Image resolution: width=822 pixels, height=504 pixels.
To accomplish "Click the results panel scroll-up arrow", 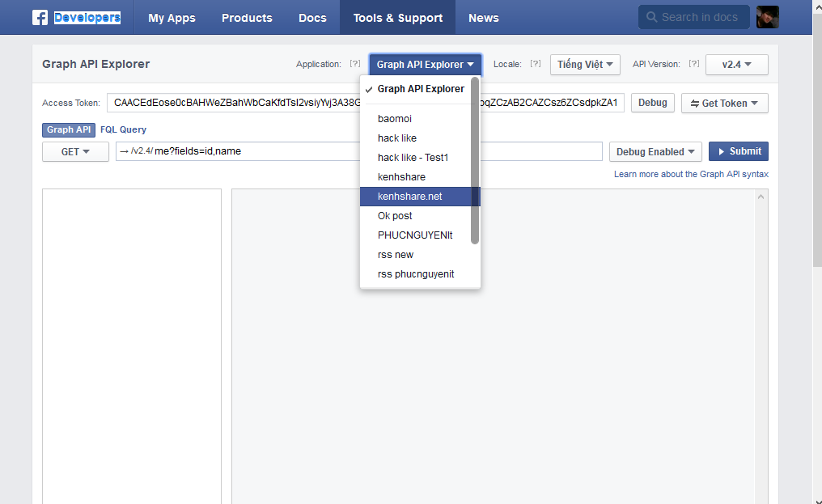I will 761,197.
